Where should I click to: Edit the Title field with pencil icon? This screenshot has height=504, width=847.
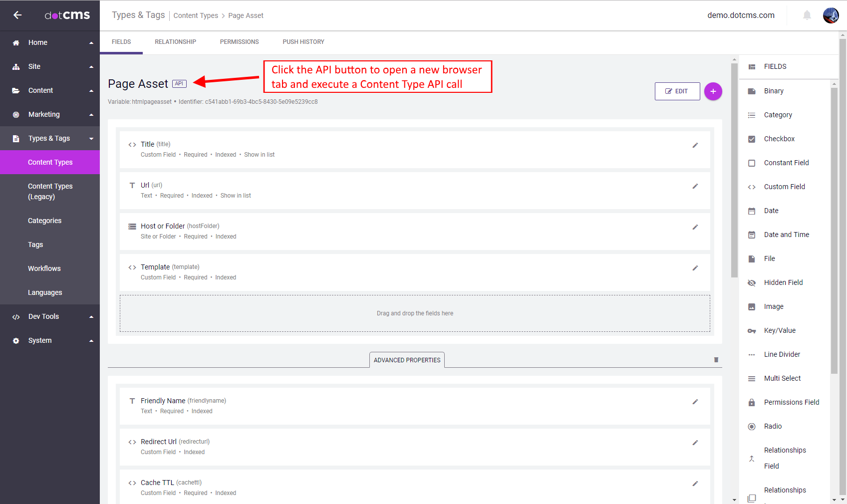pos(695,145)
